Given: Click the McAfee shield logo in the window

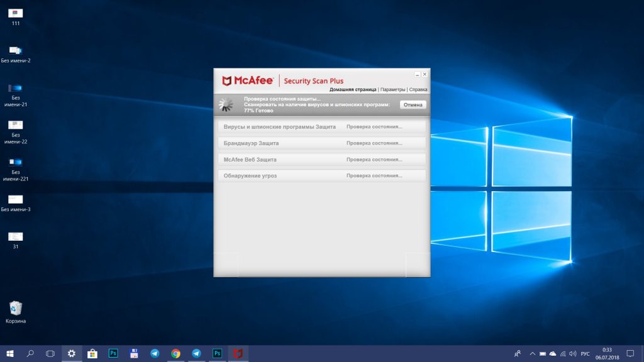Looking at the screenshot, I should pyautogui.click(x=228, y=80).
